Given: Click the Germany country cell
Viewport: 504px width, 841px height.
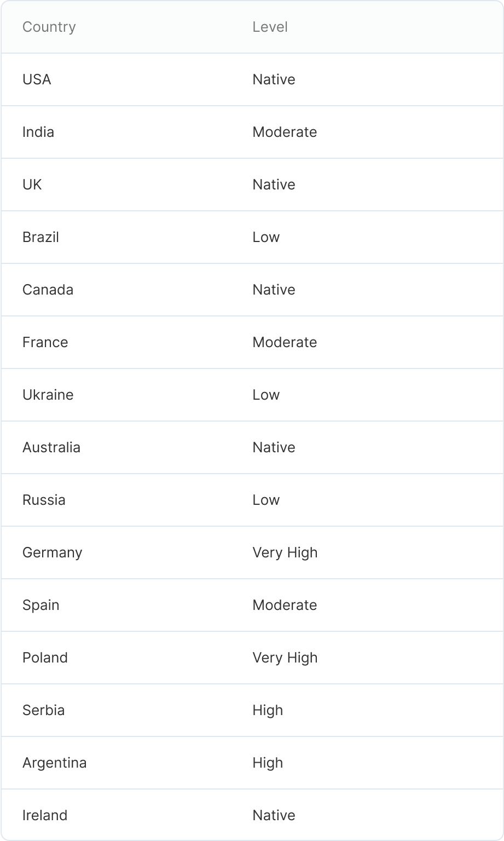Looking at the screenshot, I should click(x=52, y=552).
